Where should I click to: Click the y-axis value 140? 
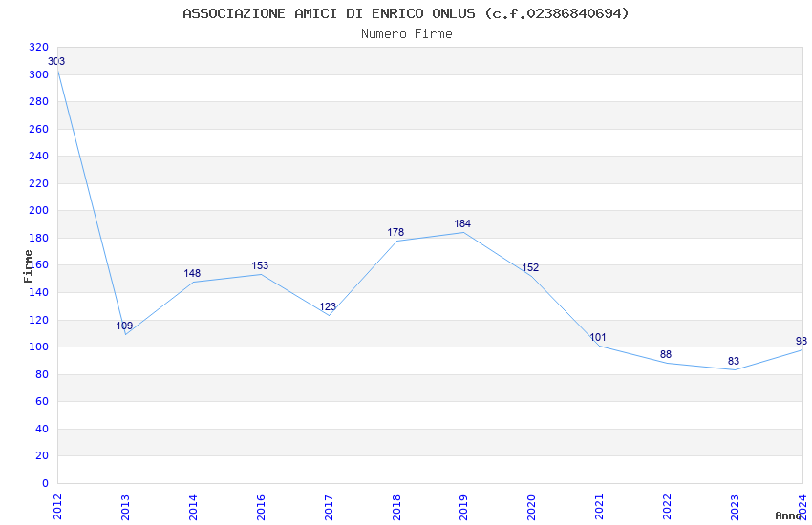(x=39, y=292)
